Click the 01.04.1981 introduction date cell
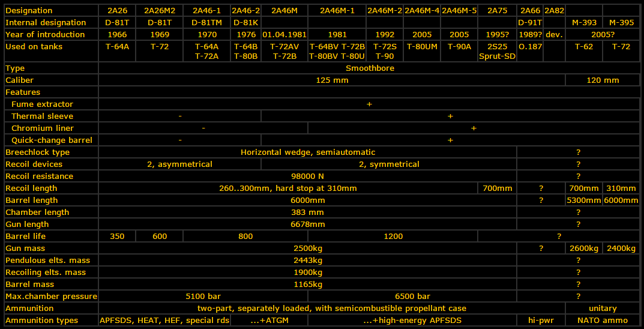Image resolution: width=644 pixels, height=329 pixels. coord(284,34)
